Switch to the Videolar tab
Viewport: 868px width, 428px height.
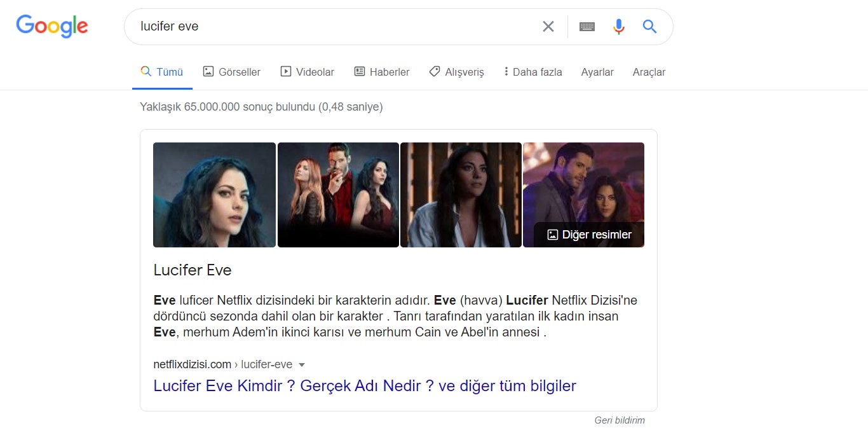[307, 72]
